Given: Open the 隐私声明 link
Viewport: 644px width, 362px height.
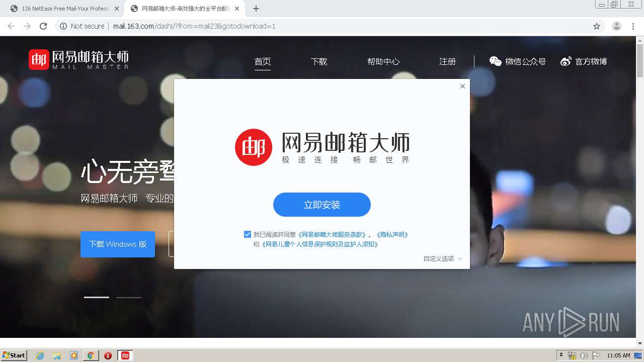Looking at the screenshot, I should pyautogui.click(x=392, y=234).
